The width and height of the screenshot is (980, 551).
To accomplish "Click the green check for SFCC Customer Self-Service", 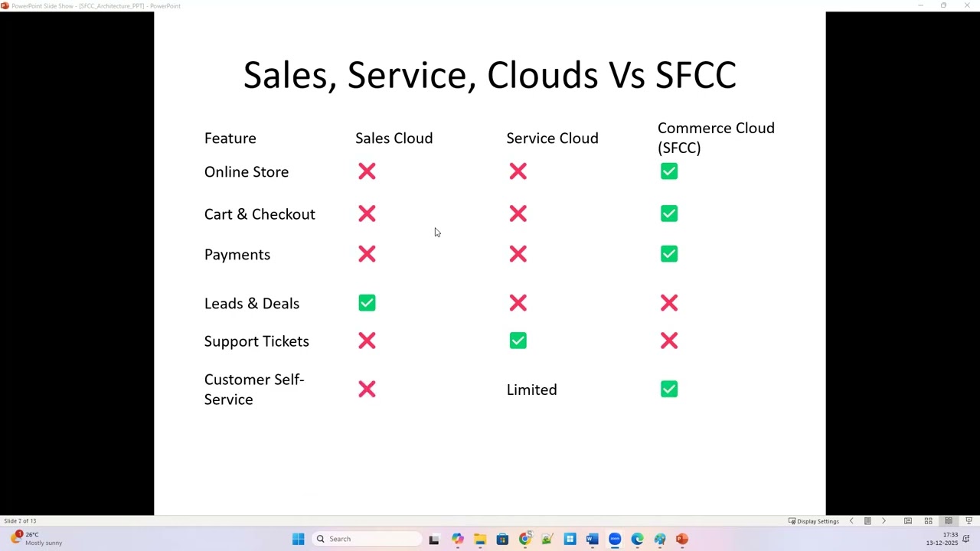I will coord(669,390).
